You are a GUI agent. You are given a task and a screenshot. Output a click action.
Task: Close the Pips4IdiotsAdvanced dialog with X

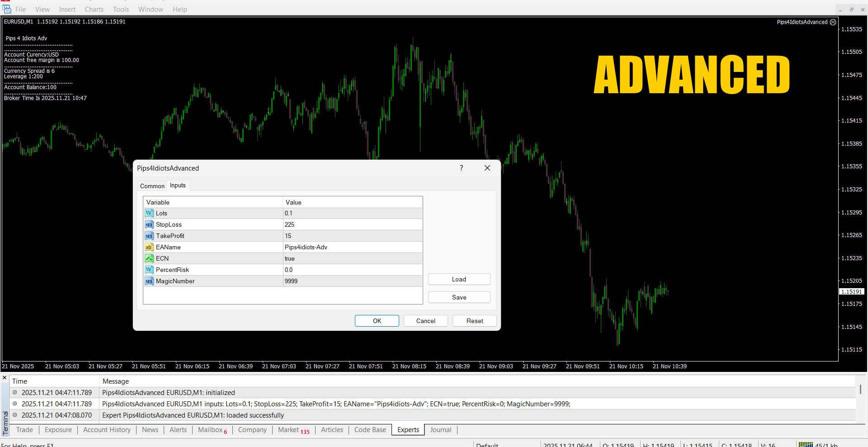tap(487, 168)
